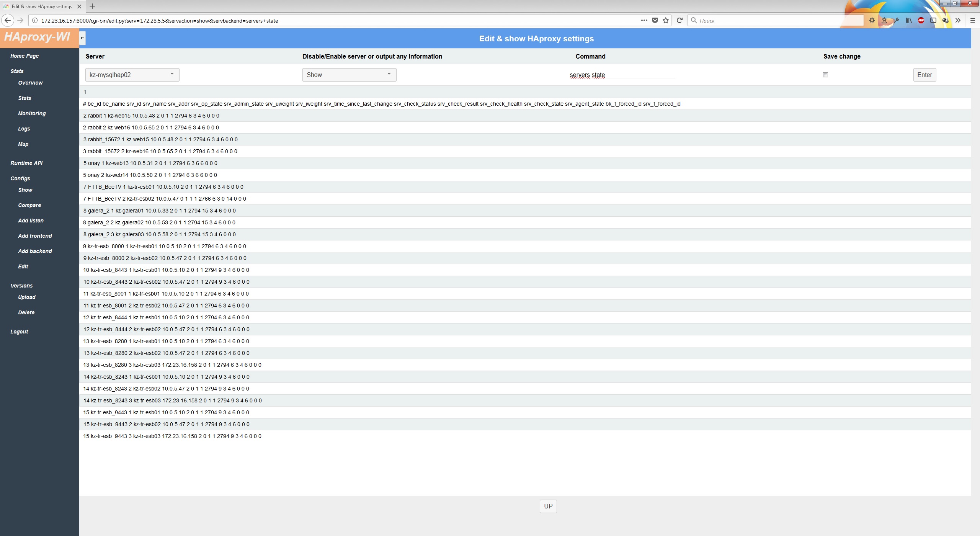Expand more tools overflow chevron
Screen dimensions: 980x536
coord(958,20)
